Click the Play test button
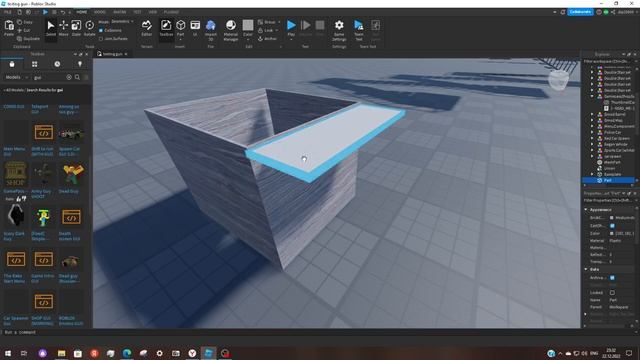Screen dimensions: 640x360 [291, 28]
